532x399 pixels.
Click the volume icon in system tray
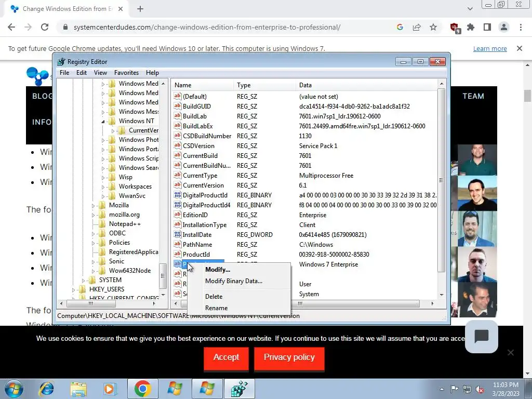(x=480, y=389)
